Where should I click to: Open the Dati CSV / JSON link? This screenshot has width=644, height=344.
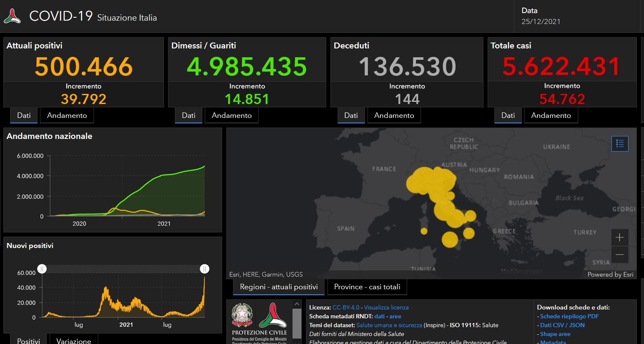click(x=562, y=325)
